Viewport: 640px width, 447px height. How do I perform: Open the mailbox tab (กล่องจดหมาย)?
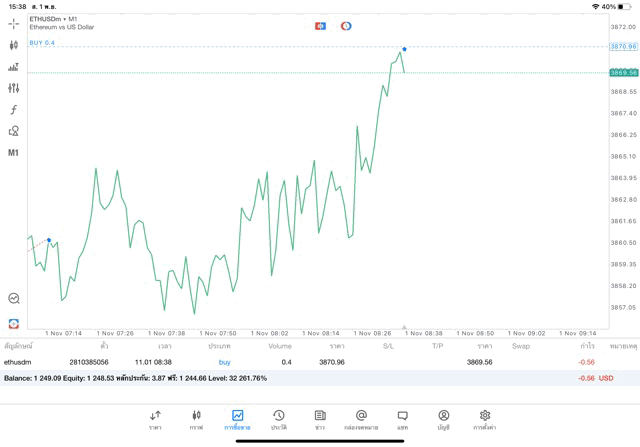tap(361, 420)
